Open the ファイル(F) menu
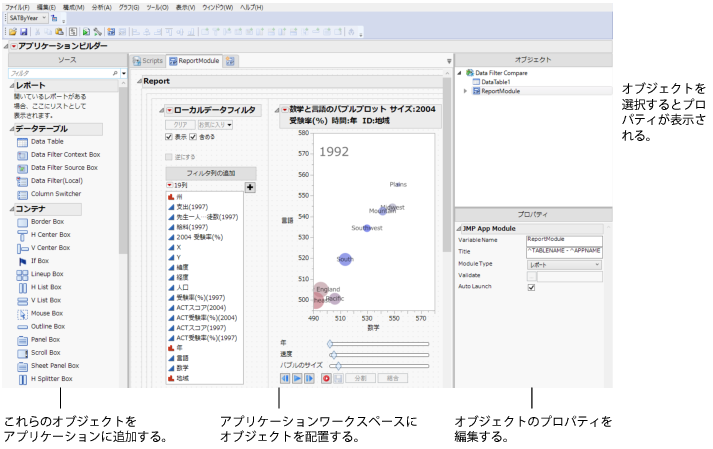The height and width of the screenshot is (449, 713). pos(17,8)
